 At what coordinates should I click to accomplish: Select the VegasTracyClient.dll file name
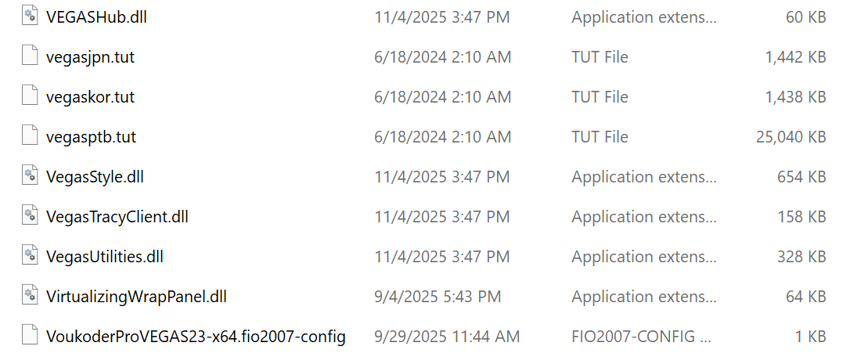pos(117,216)
